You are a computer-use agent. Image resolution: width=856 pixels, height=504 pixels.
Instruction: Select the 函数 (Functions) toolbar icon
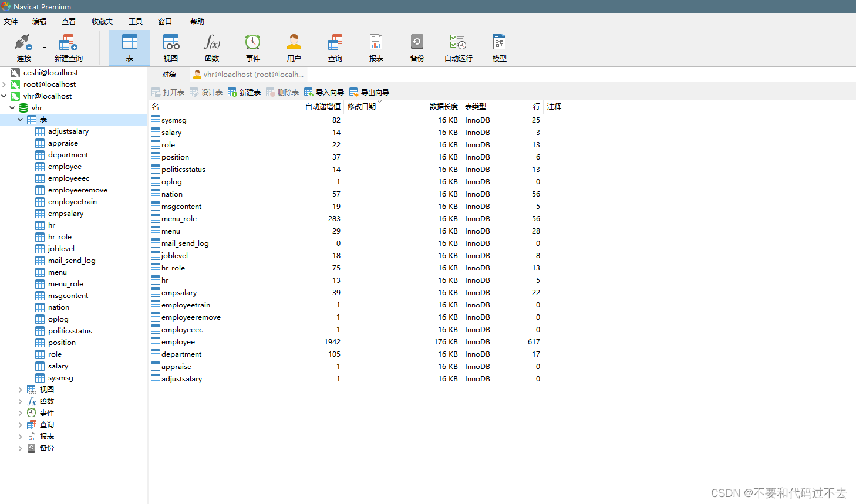coord(211,47)
